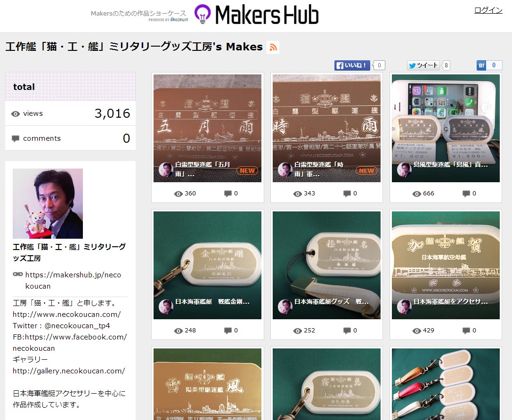Open the title 日本海軍艦艇をアクセサ...
Viewport: 512px width, 420px height.
point(451,302)
